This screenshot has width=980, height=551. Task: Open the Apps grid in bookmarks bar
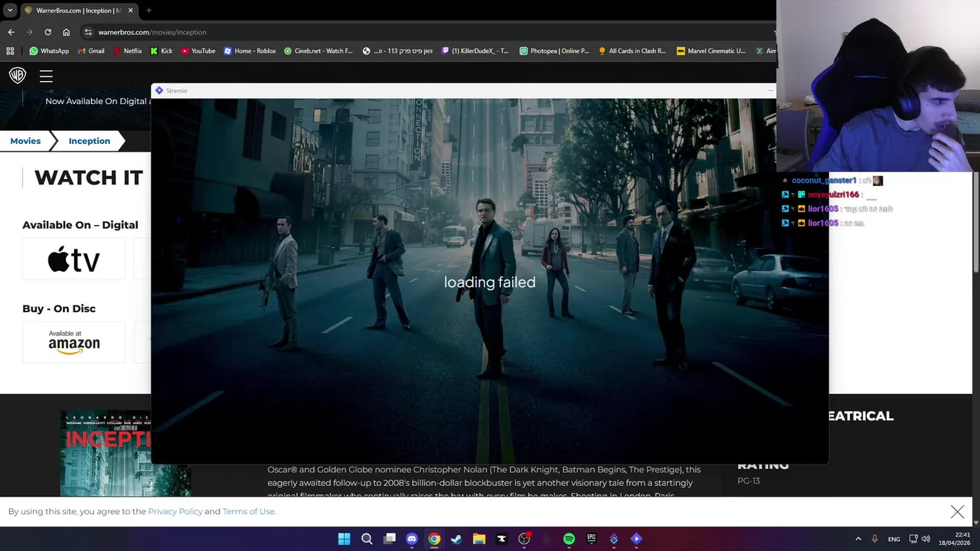(x=10, y=51)
